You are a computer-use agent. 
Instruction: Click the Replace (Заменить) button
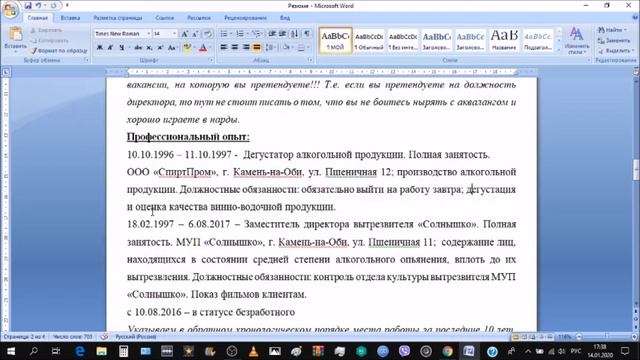614,40
